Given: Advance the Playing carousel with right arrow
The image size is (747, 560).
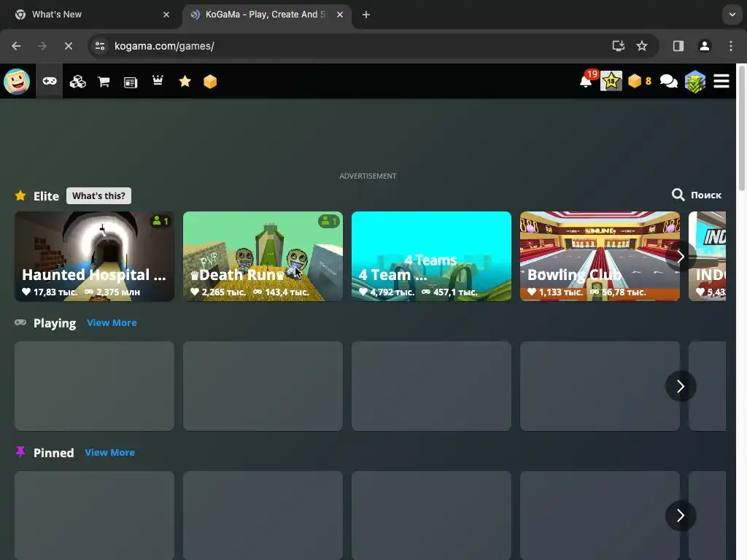Looking at the screenshot, I should tap(681, 386).
